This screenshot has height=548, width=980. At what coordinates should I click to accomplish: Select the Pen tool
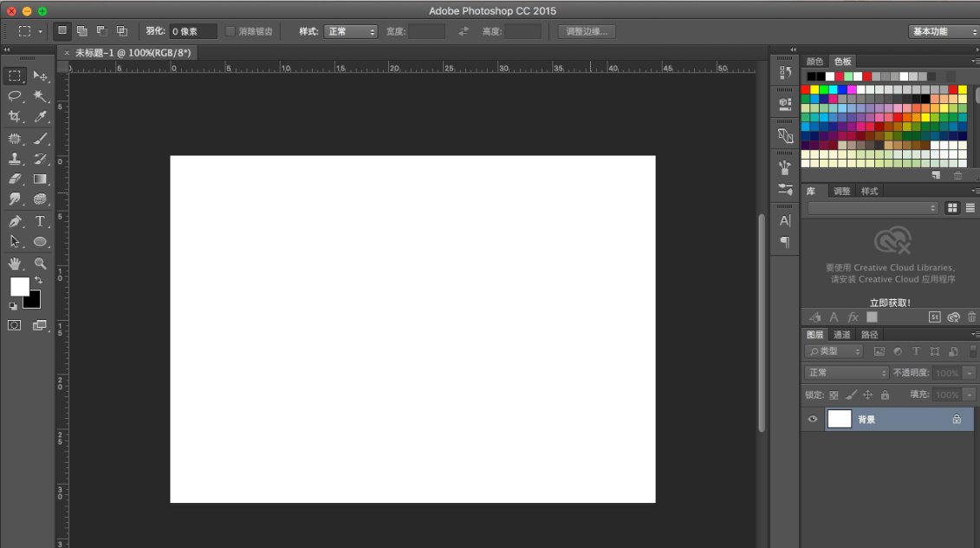15,221
